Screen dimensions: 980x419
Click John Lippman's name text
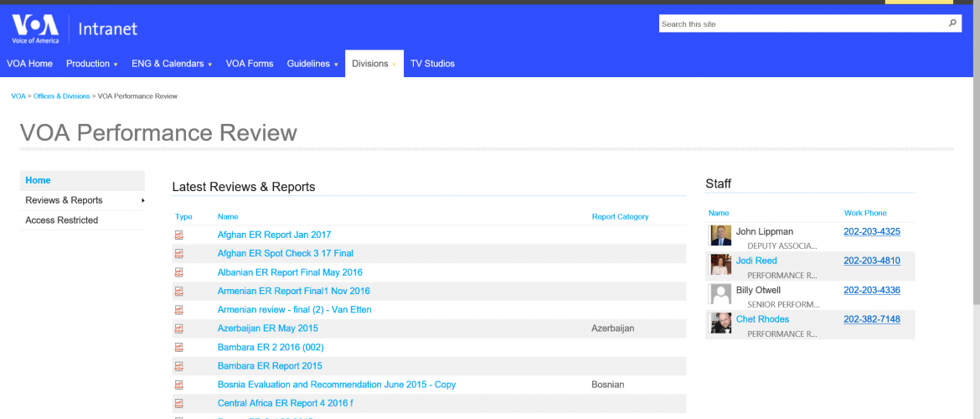pyautogui.click(x=765, y=231)
